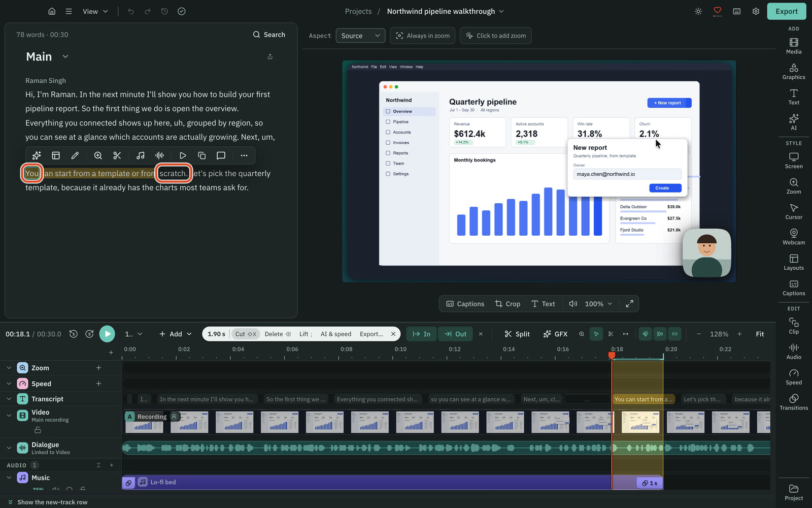Choose Export... in selection action bar

pos(371,334)
